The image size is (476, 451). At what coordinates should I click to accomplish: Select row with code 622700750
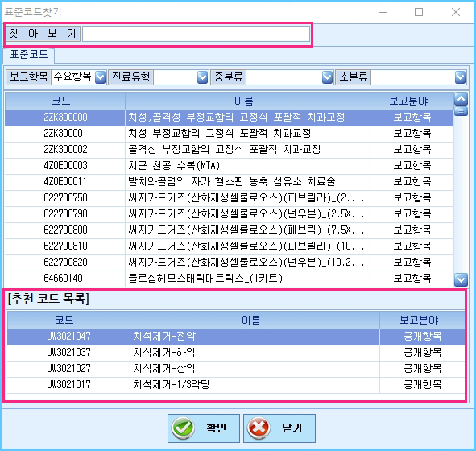(x=230, y=197)
